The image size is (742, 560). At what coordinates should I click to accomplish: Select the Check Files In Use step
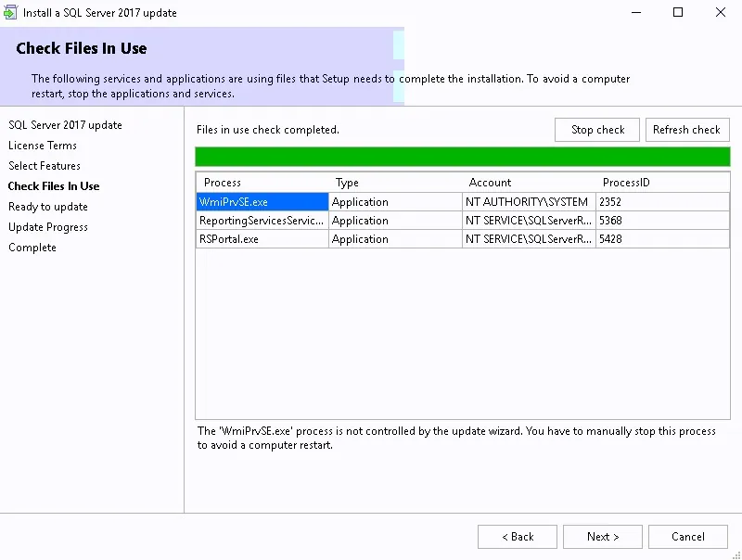pos(54,185)
